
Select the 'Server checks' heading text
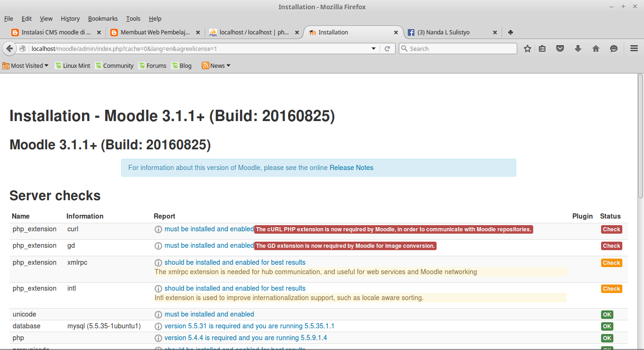point(55,195)
